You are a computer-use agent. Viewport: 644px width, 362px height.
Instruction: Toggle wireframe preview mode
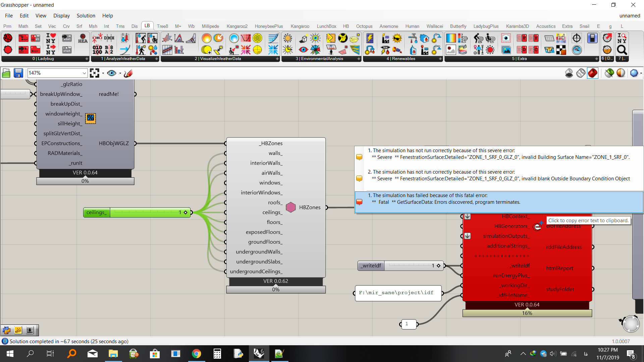click(x=581, y=73)
